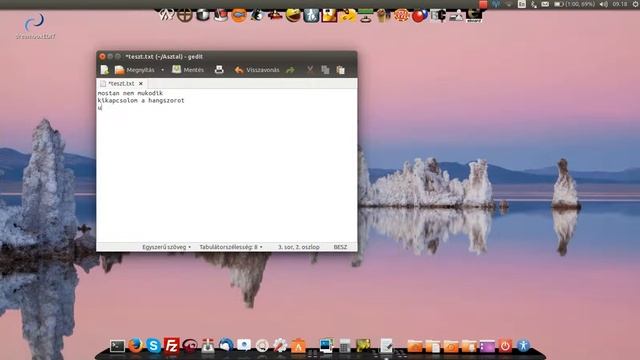Open the desktop icon with blue swirl
640x360 pixels.
[35, 26]
